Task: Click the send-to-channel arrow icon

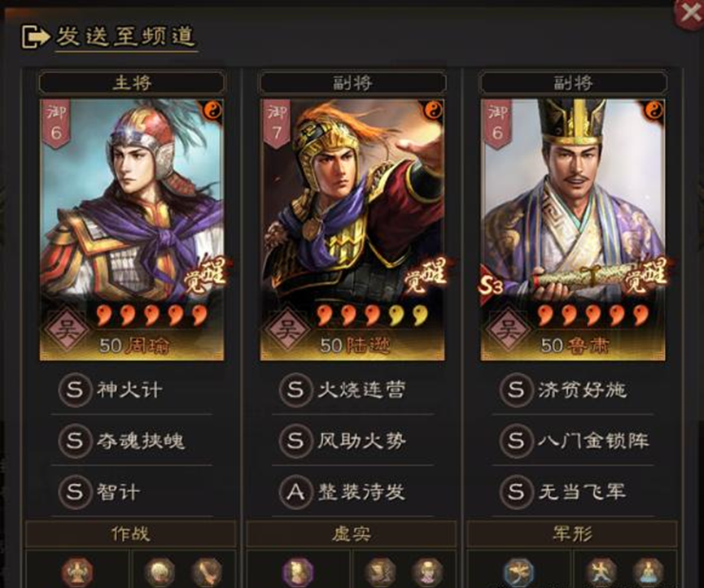Action: pyautogui.click(x=35, y=37)
